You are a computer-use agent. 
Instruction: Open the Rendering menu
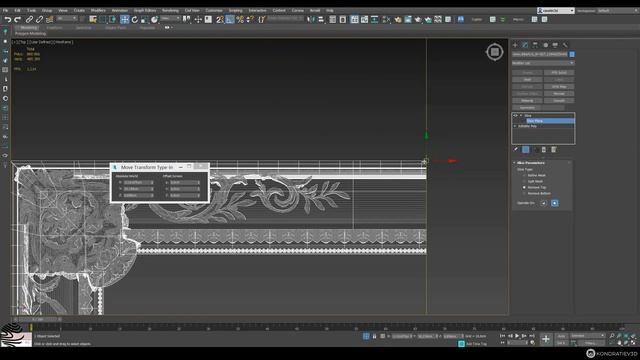point(170,10)
